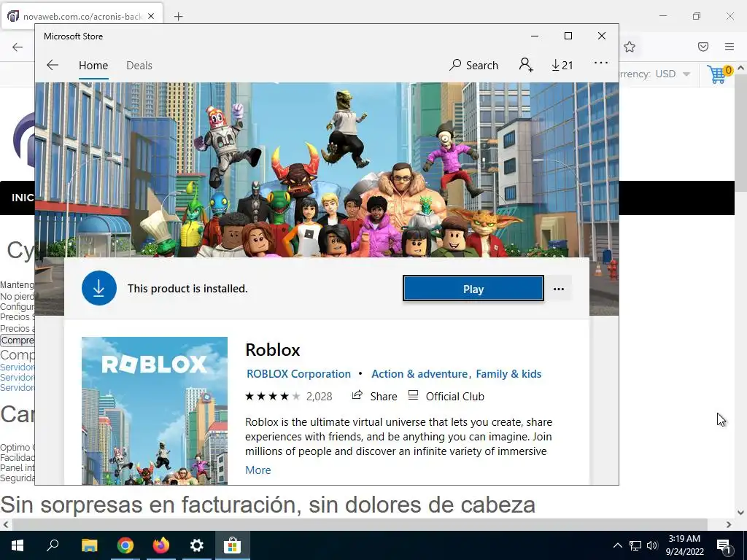The image size is (747, 560).
Task: Open a new Firefox tab
Action: [178, 17]
